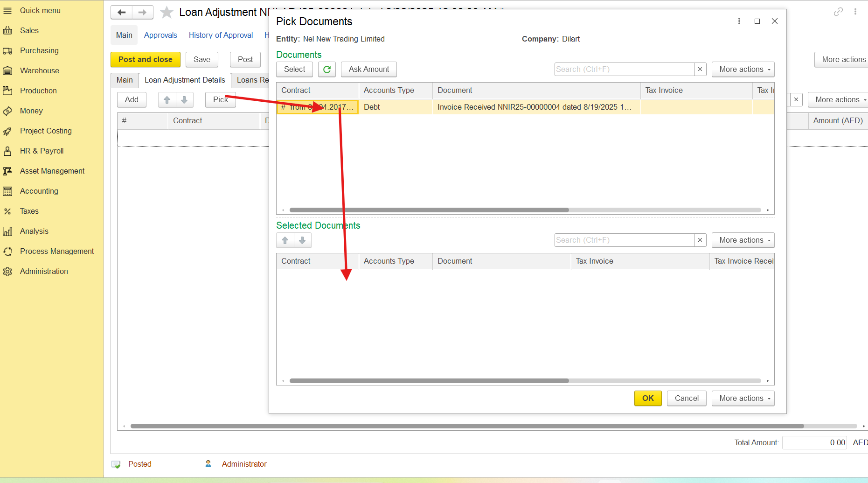868x483 pixels.
Task: Move selected document up with arrow icon
Action: point(285,240)
